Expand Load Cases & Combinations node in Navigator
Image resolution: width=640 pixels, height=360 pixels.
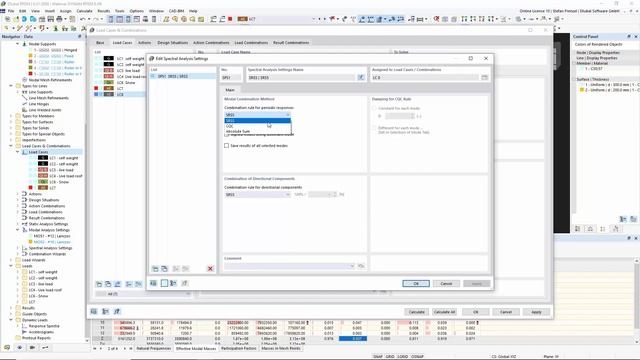click(x=11, y=146)
